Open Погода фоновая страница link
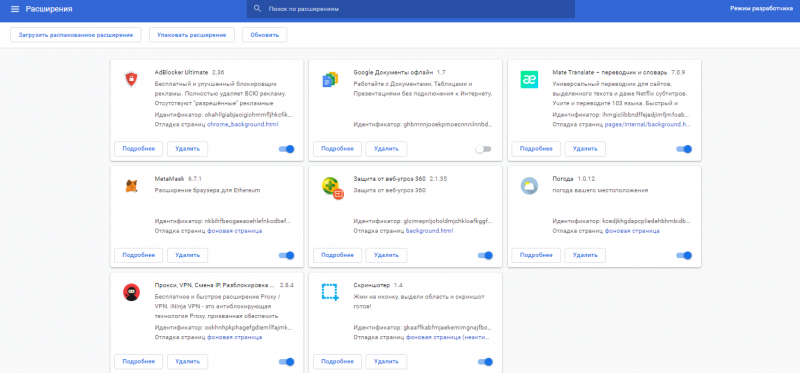Image resolution: width=800 pixels, height=373 pixels. click(632, 231)
